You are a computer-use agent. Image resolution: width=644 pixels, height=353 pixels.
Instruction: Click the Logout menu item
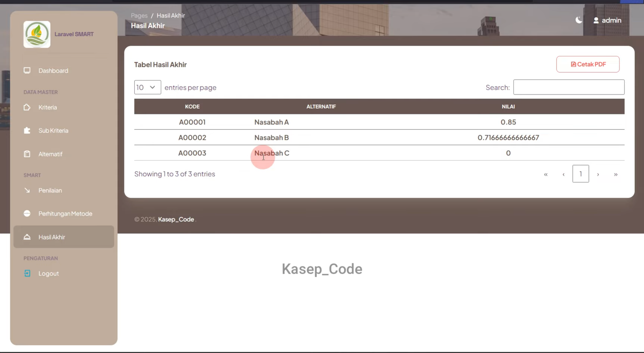tap(64, 273)
